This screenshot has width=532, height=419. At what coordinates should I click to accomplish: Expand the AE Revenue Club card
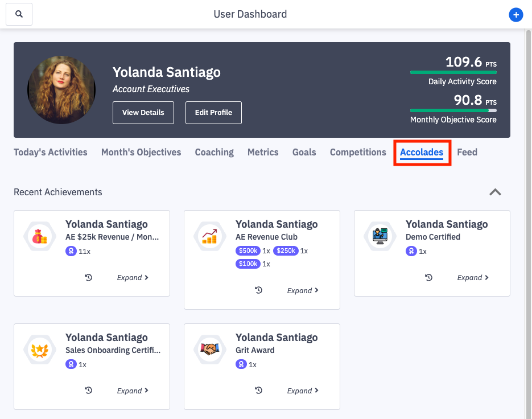click(303, 291)
